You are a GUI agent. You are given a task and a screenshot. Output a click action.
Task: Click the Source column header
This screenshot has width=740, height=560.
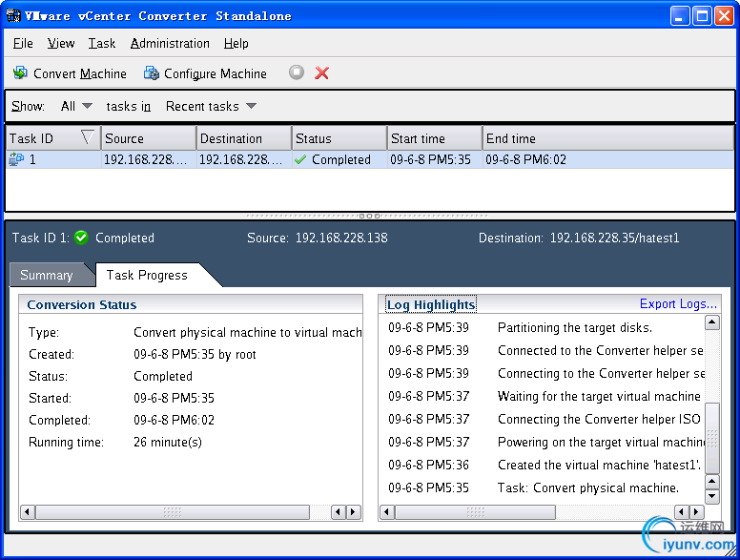[x=149, y=138]
